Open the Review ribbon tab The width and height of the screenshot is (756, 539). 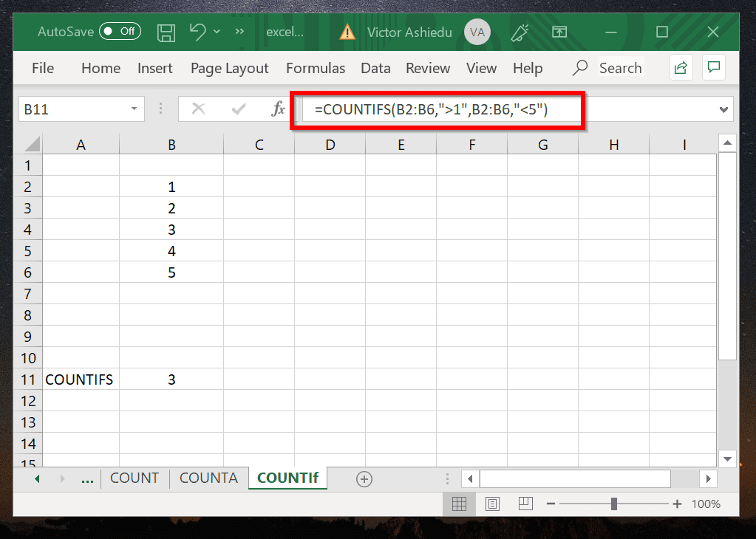[x=428, y=68]
